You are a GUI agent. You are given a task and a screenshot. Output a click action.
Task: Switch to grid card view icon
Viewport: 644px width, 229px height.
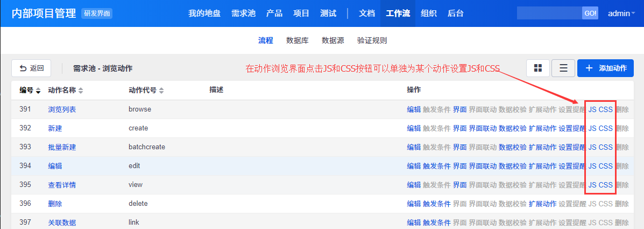[537, 68]
